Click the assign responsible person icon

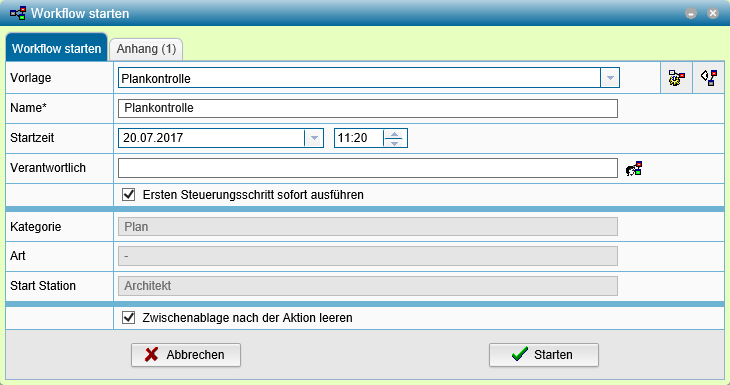click(634, 169)
